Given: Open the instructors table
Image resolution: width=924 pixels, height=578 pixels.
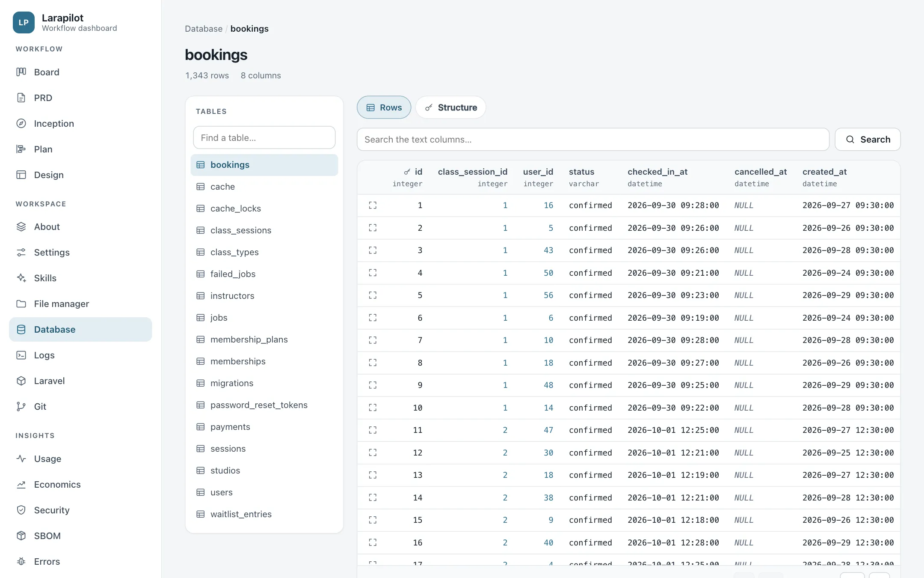Looking at the screenshot, I should point(264,296).
